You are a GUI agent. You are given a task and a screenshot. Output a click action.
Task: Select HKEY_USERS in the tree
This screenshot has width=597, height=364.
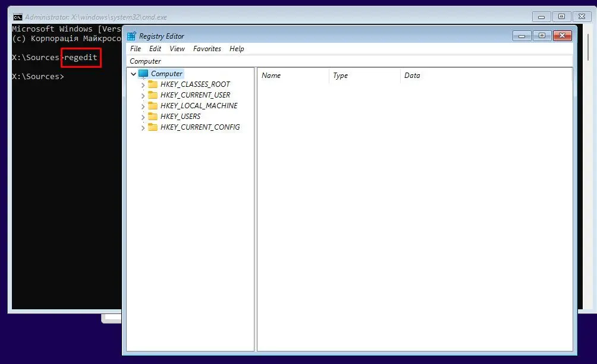pyautogui.click(x=180, y=116)
